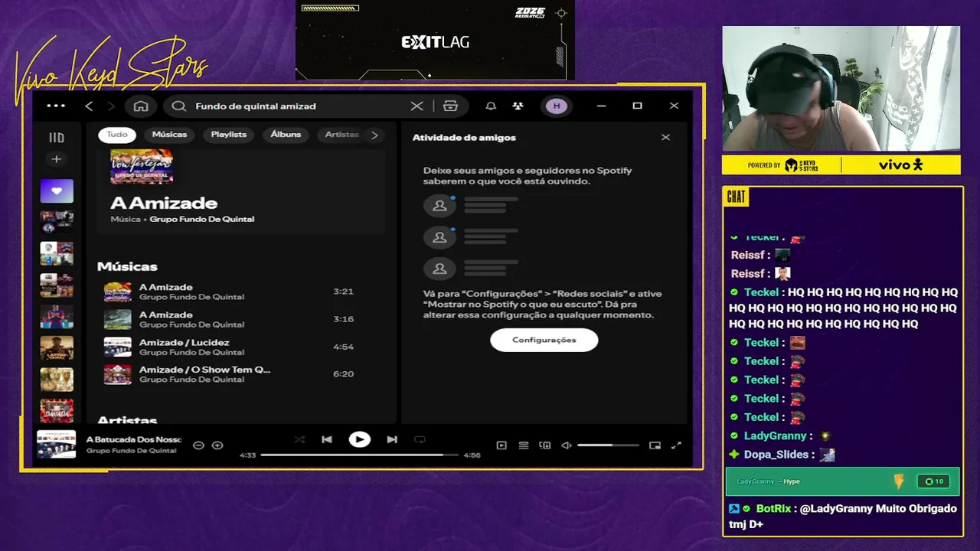Viewport: 980px width, 551px height.
Task: Toggle repeat mode
Action: (420, 439)
